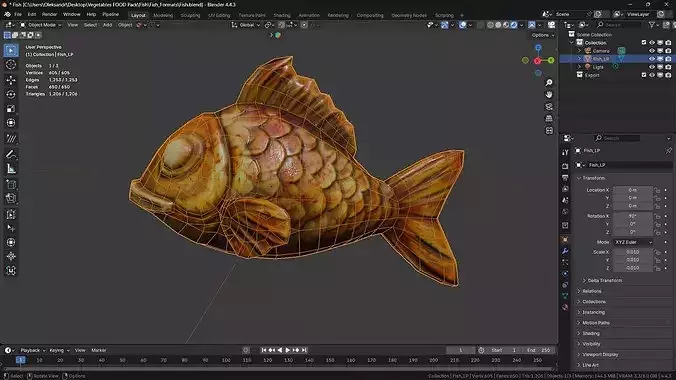Open the XYZ Euler rotation mode dropdown

tap(633, 242)
